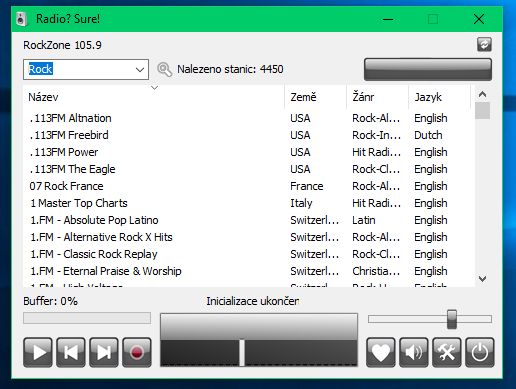516x389 pixels.
Task: Click the station list scrollbar thumb
Action: pyautogui.click(x=482, y=111)
